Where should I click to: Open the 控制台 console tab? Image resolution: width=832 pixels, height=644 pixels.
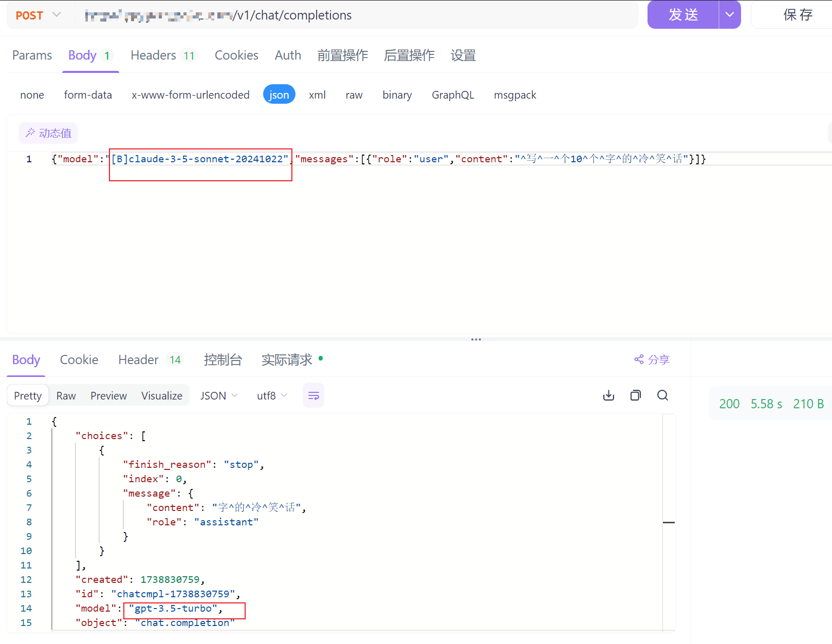point(223,359)
